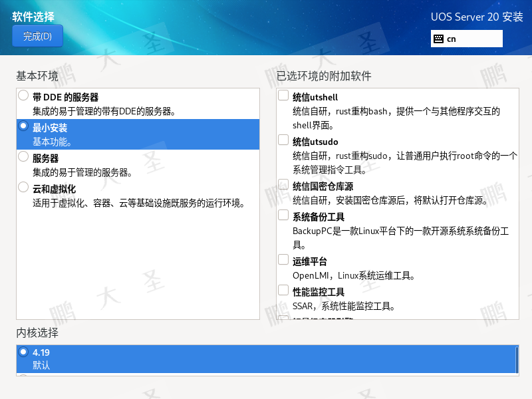Image resolution: width=532 pixels, height=399 pixels.
Task: Check the 统信国密仓库源 add-on checkbox
Action: click(283, 184)
